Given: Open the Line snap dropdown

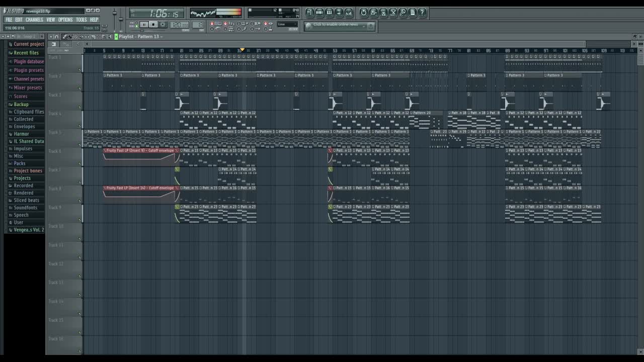Looking at the screenshot, I should (x=287, y=24).
